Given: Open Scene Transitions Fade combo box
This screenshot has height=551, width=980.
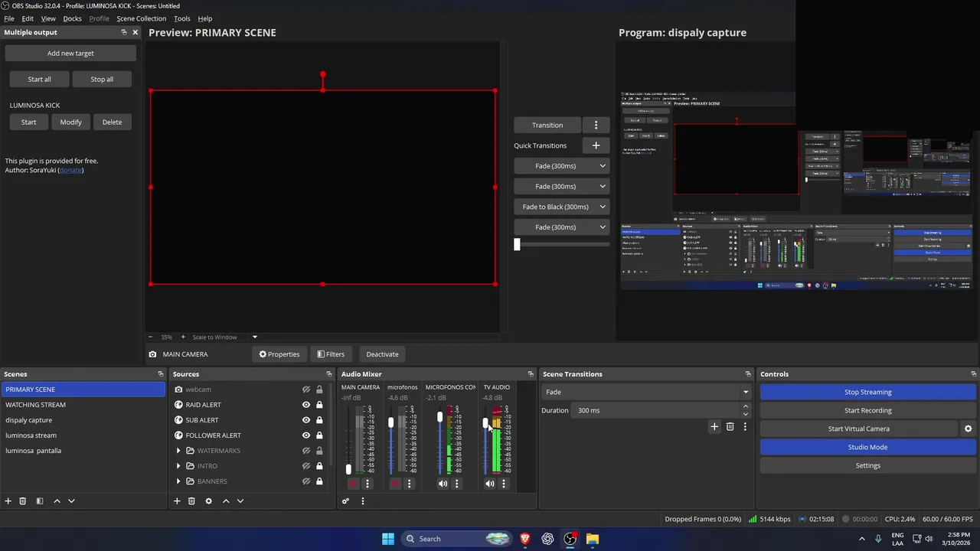Looking at the screenshot, I should 647,392.
